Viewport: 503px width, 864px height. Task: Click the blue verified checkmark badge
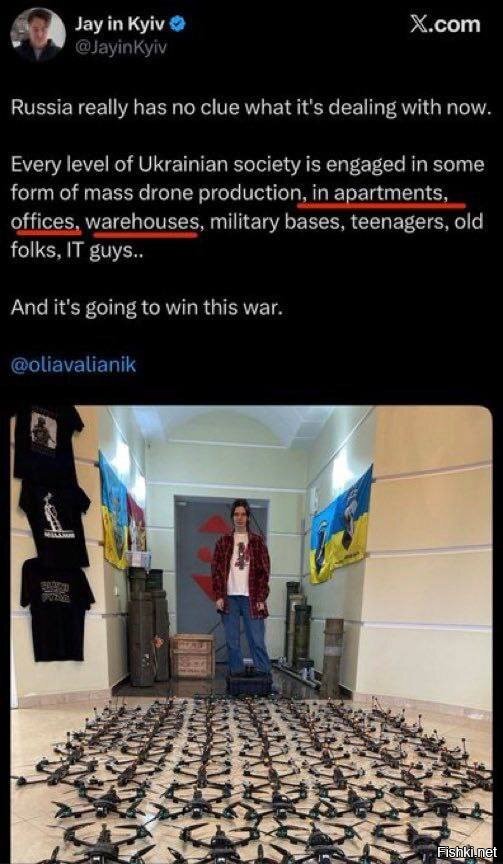180,24
